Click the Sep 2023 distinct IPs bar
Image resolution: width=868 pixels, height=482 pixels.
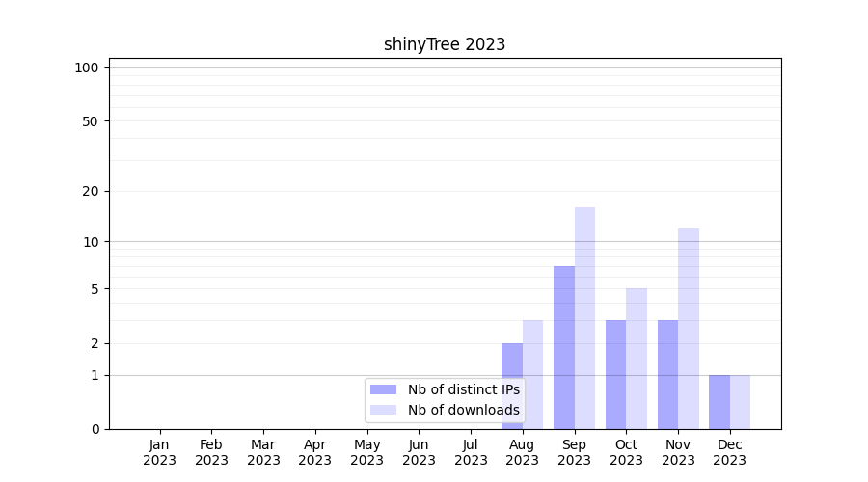point(564,347)
